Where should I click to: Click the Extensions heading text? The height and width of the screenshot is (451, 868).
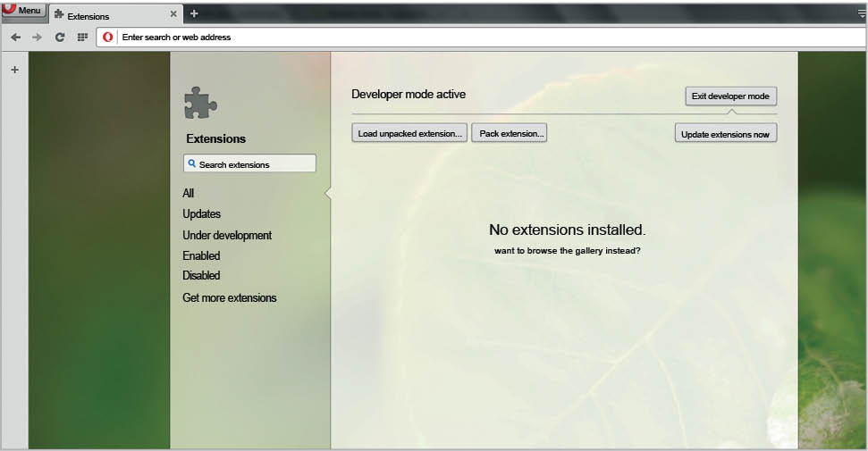pyautogui.click(x=216, y=139)
